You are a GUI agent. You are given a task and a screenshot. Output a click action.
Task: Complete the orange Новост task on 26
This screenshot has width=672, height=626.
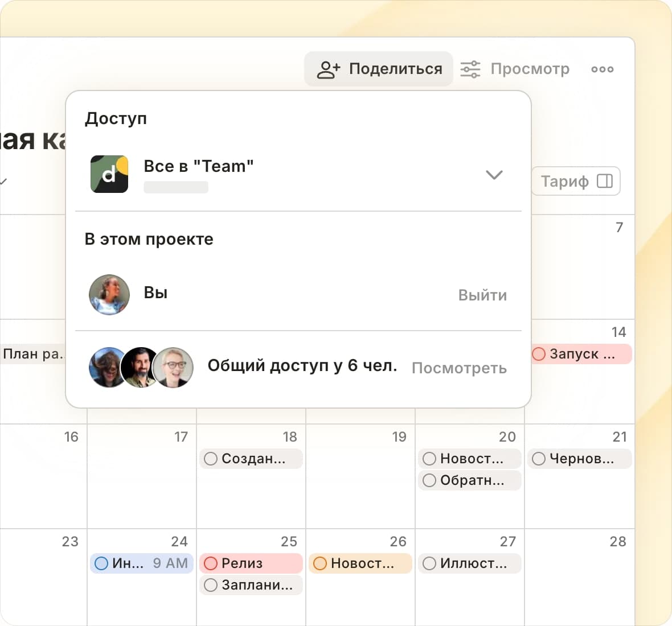(x=320, y=563)
